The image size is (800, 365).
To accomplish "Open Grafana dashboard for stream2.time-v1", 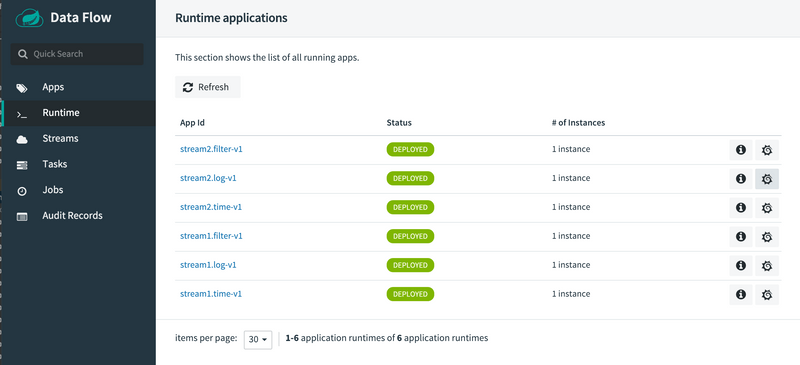I will click(767, 208).
